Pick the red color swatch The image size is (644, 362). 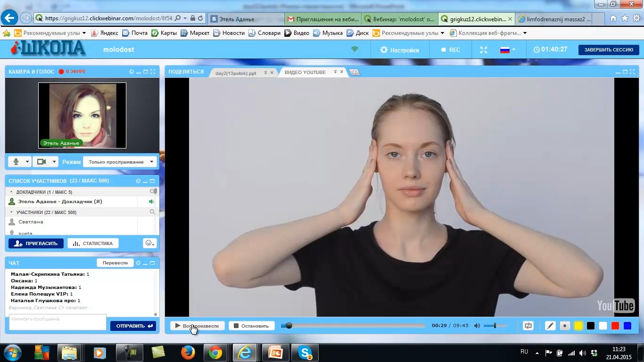click(615, 326)
